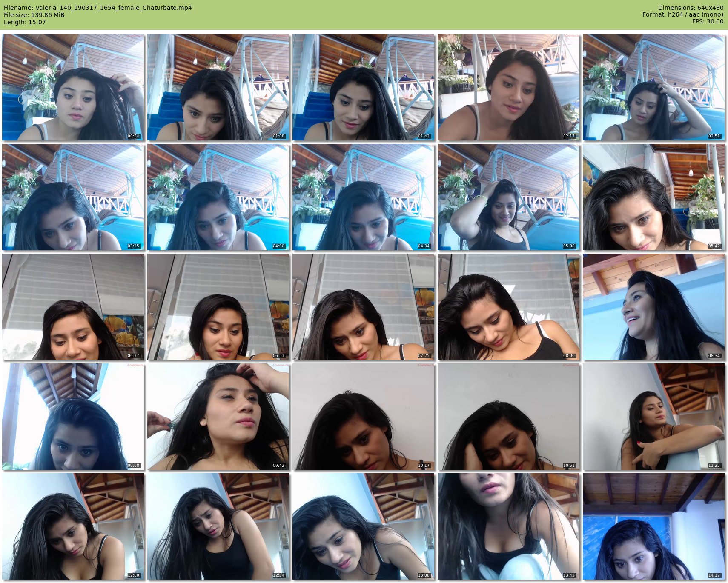Click the frame labeled 08:34

point(654,307)
